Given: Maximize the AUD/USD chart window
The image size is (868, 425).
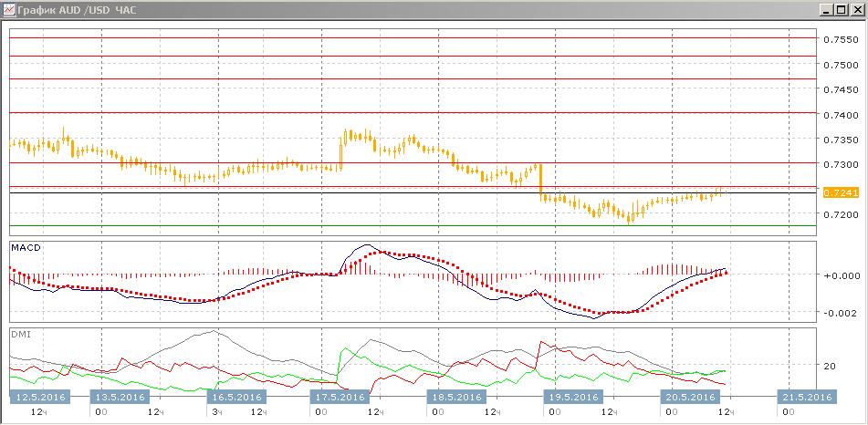Looking at the screenshot, I should [x=841, y=10].
